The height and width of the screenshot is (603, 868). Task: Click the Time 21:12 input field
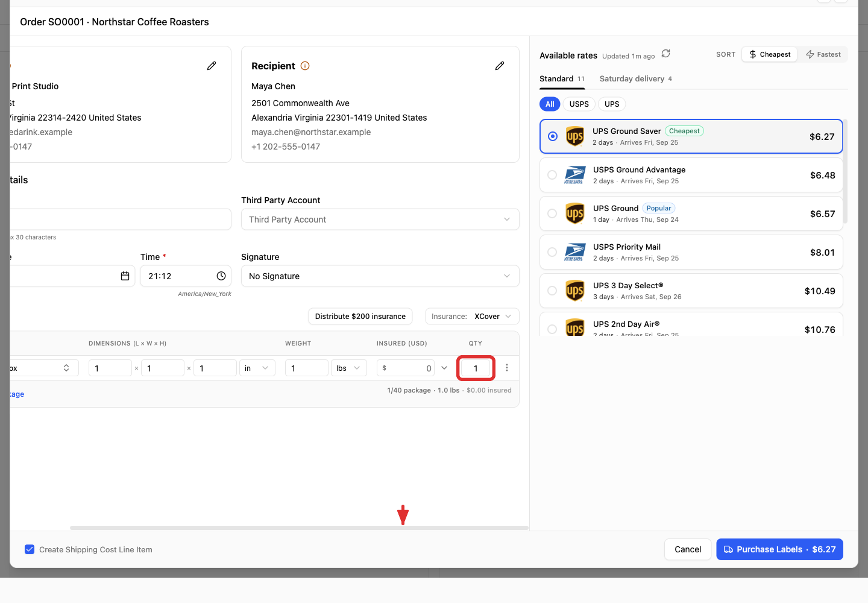(186, 276)
